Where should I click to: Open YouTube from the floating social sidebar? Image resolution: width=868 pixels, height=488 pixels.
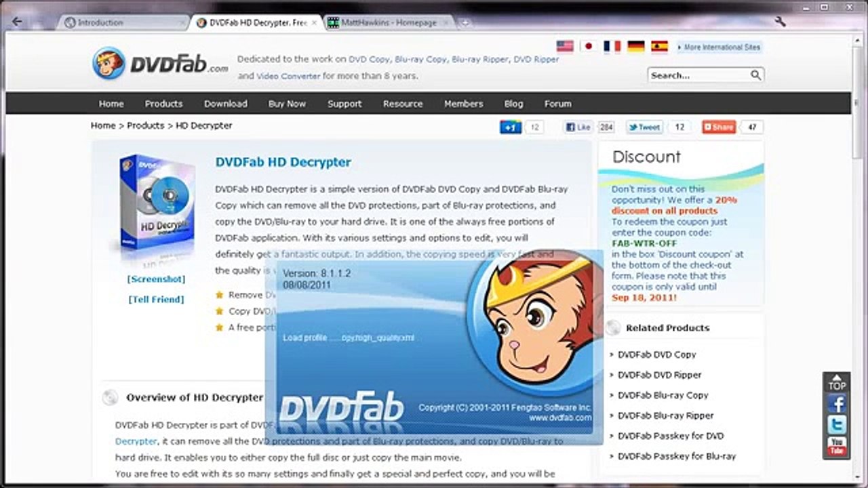point(837,447)
